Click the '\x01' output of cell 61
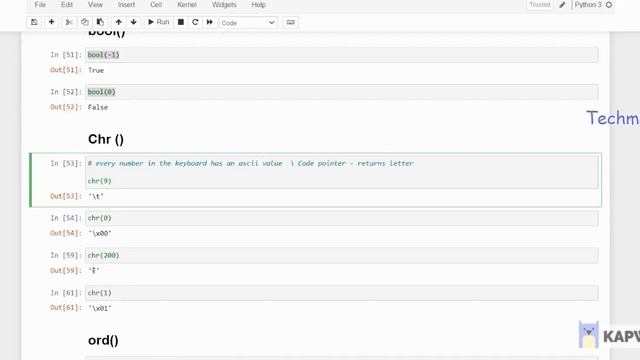 100,308
